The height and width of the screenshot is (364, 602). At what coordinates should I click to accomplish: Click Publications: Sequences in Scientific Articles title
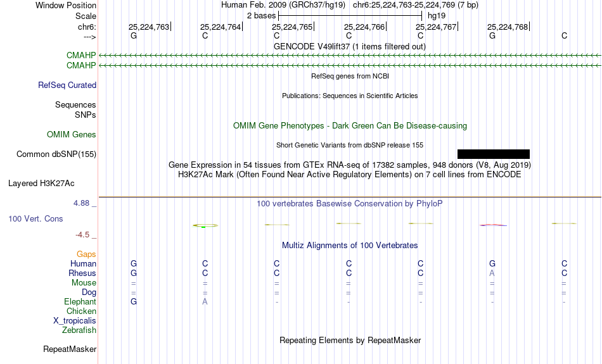coord(350,96)
